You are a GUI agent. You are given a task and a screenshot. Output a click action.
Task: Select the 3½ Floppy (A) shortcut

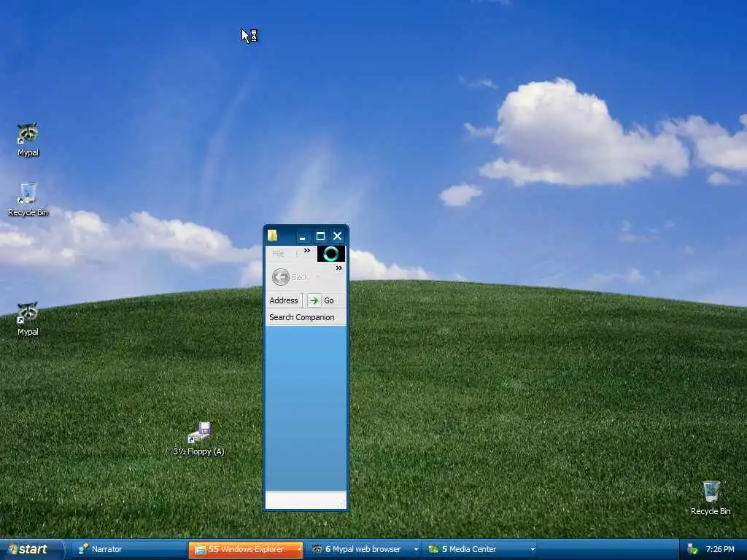pos(198,438)
